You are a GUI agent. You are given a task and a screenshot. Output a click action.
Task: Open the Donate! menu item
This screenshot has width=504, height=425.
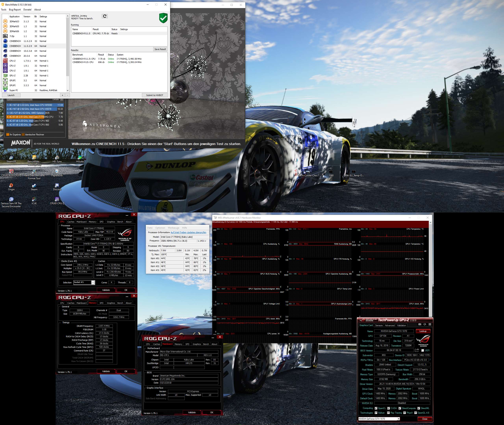tap(27, 10)
